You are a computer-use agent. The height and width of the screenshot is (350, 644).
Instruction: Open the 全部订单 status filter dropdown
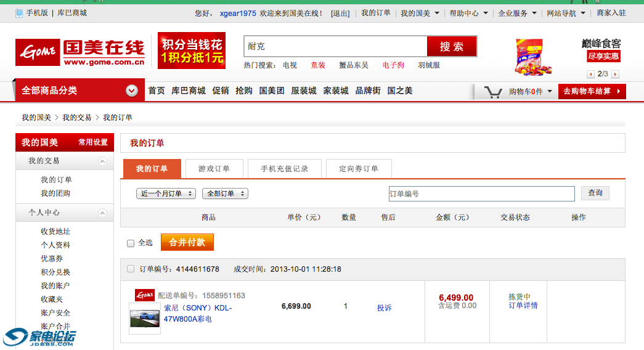[x=225, y=193]
